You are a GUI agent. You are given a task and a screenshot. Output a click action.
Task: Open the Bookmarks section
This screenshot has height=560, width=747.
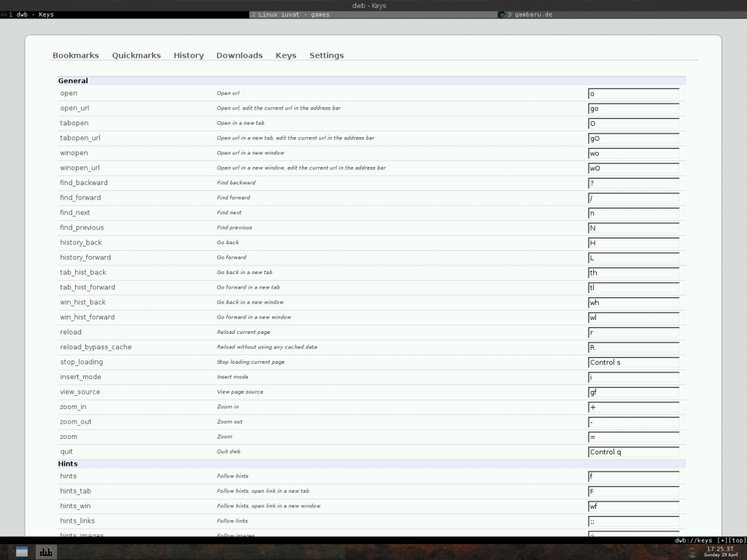point(76,55)
